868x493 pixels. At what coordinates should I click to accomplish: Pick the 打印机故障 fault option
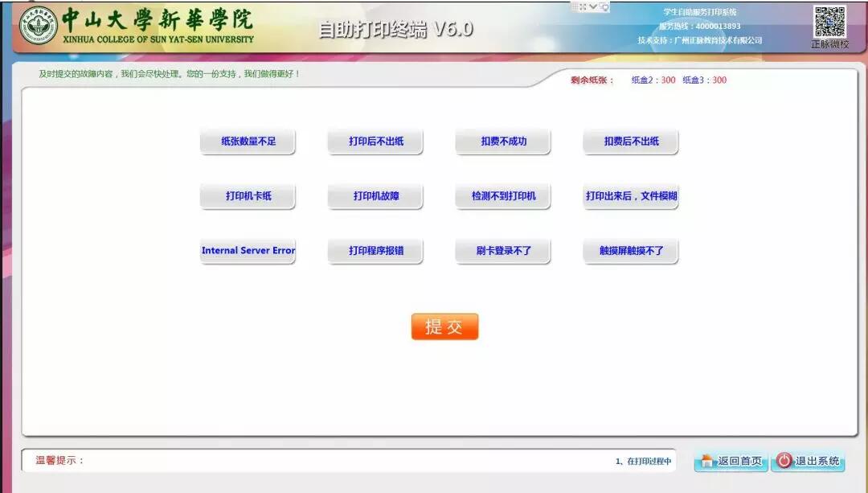click(375, 196)
